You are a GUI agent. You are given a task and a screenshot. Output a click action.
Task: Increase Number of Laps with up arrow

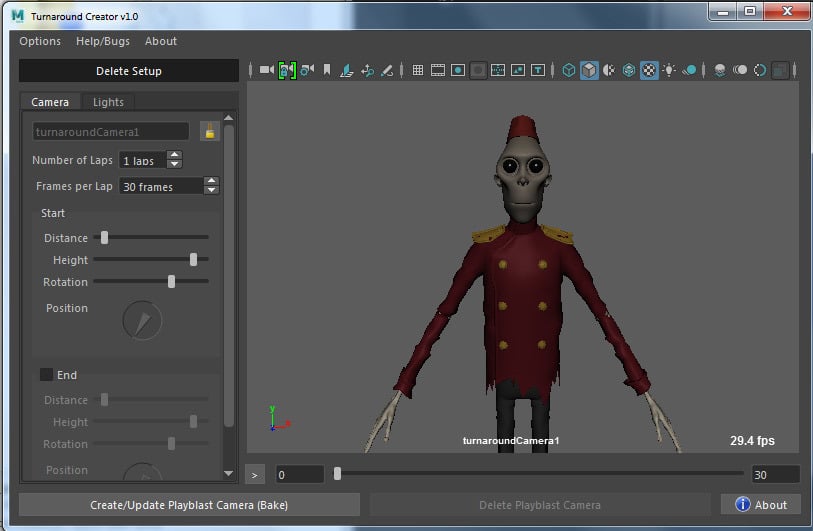(x=175, y=155)
